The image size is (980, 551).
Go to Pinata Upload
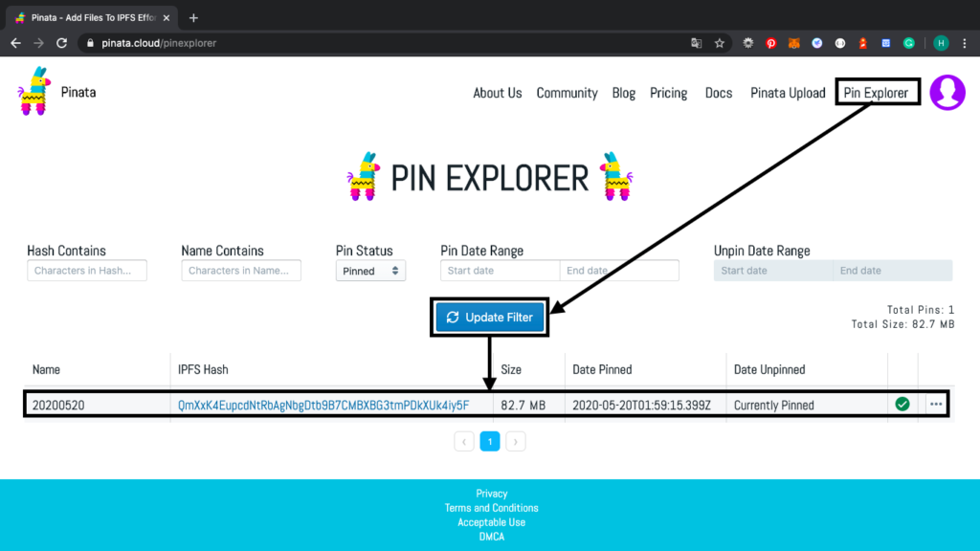(x=788, y=93)
